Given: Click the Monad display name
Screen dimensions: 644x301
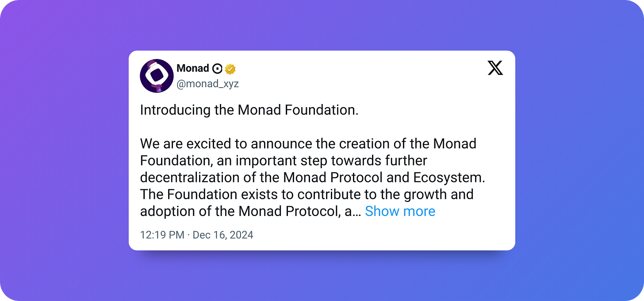Looking at the screenshot, I should pos(192,68).
